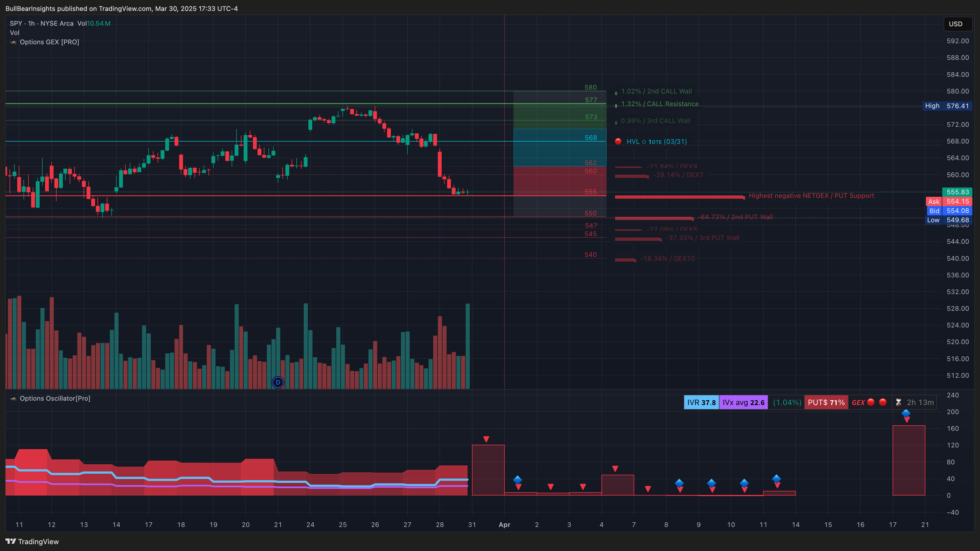Screen dimensions: 980x551
Task: Click the IVR 37.8 badge
Action: [x=701, y=403]
